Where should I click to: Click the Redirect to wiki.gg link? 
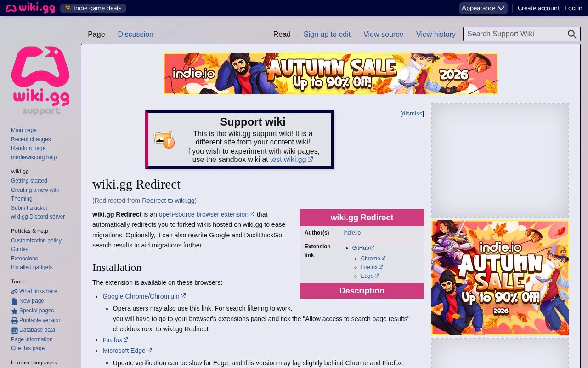[x=168, y=201]
